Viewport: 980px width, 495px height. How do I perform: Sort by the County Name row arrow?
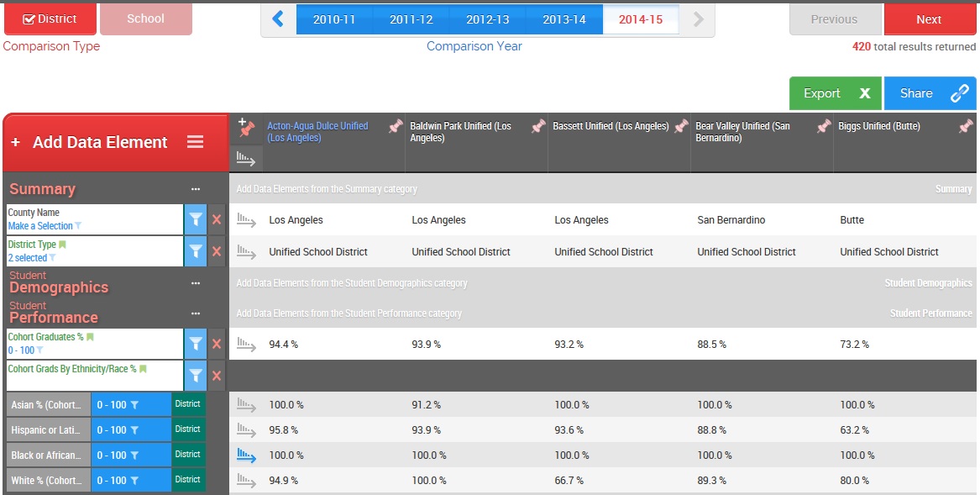point(246,220)
